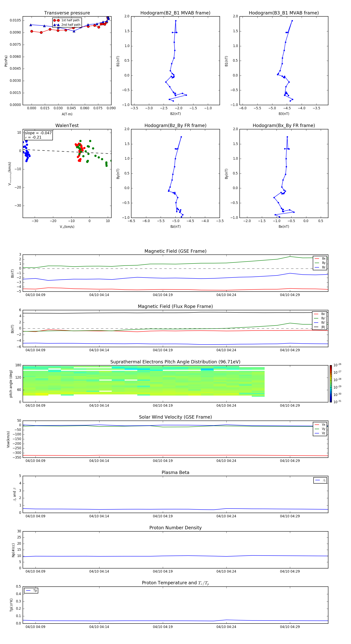The width and height of the screenshot is (351, 644).
Task: Click 'Hodogram(Bx_By FR frame)' title
Action: click(284, 125)
